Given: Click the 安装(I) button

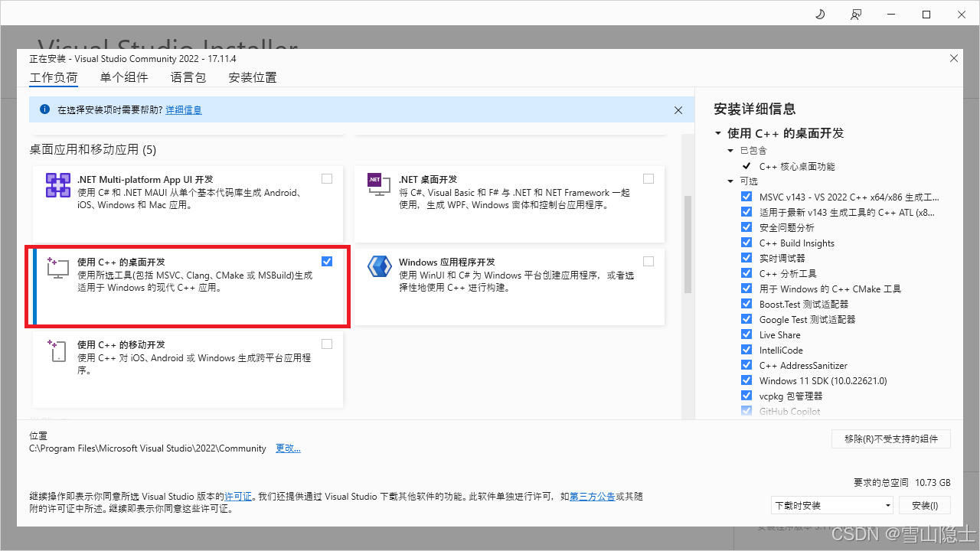Looking at the screenshot, I should 924,505.
